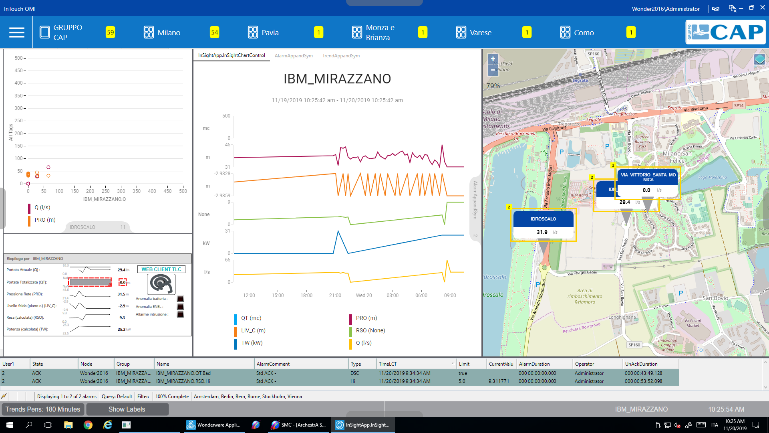
Task: Click the Show Labels button
Action: pos(127,409)
